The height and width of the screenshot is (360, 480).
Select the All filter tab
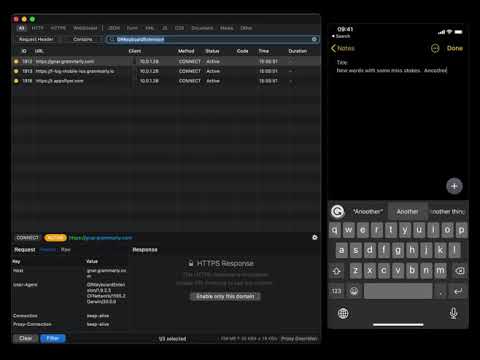pos(21,28)
